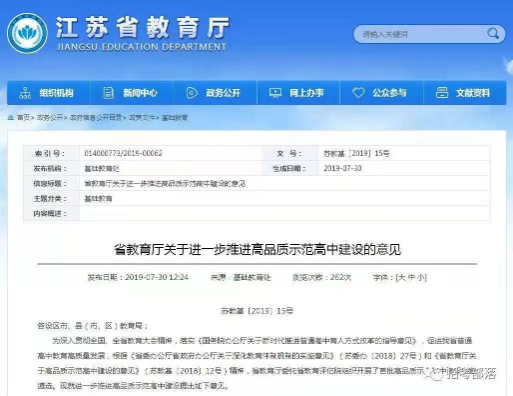Click the 新闻中心 document icon
Image resolution: width=513 pixels, height=396 pixels.
108,93
